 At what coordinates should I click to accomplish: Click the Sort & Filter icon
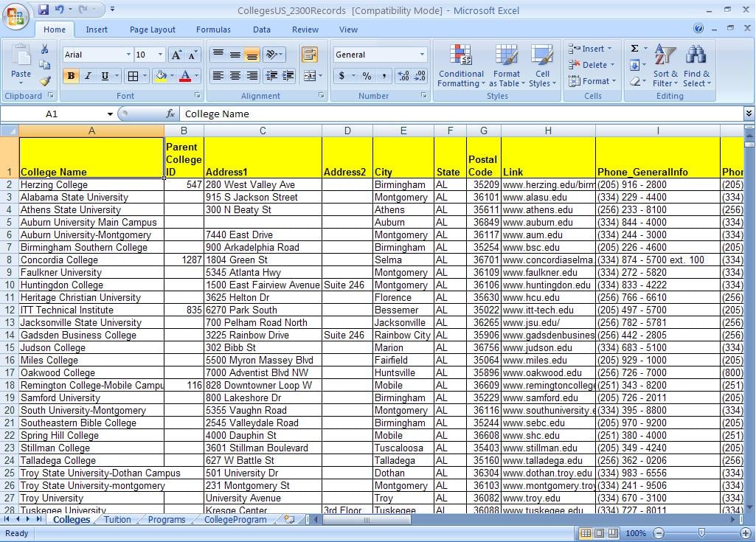point(665,66)
